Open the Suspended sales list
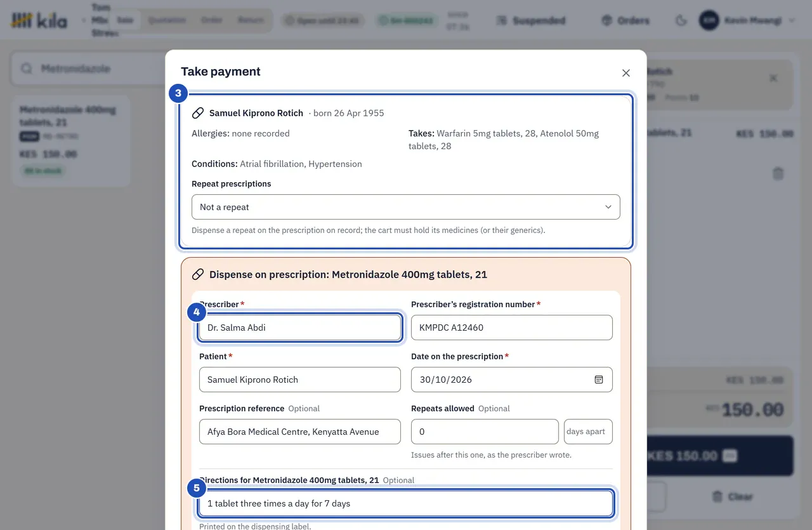 tap(531, 20)
